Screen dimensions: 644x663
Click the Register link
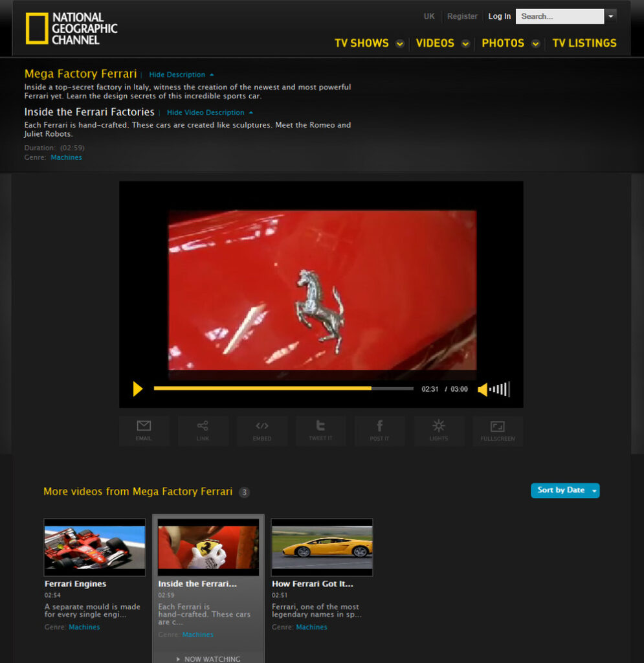[462, 17]
